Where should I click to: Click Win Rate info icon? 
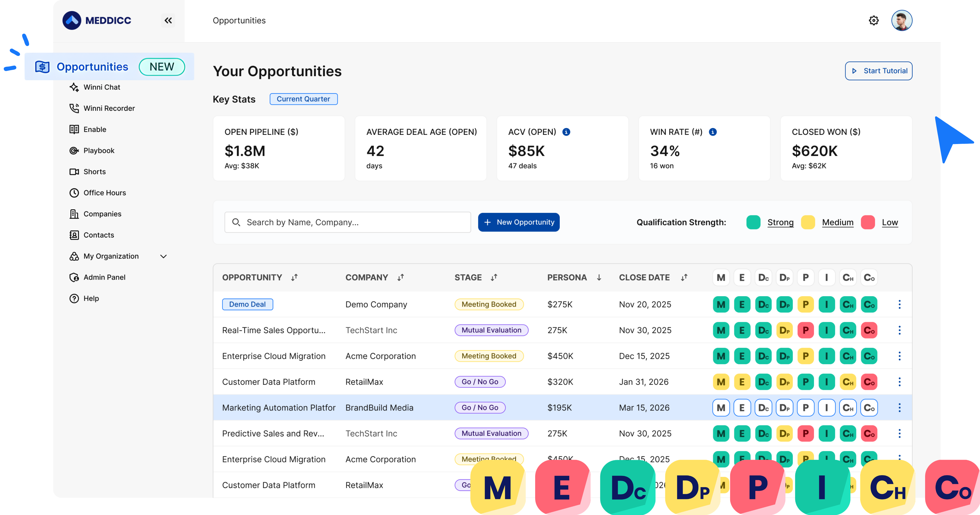click(x=713, y=132)
